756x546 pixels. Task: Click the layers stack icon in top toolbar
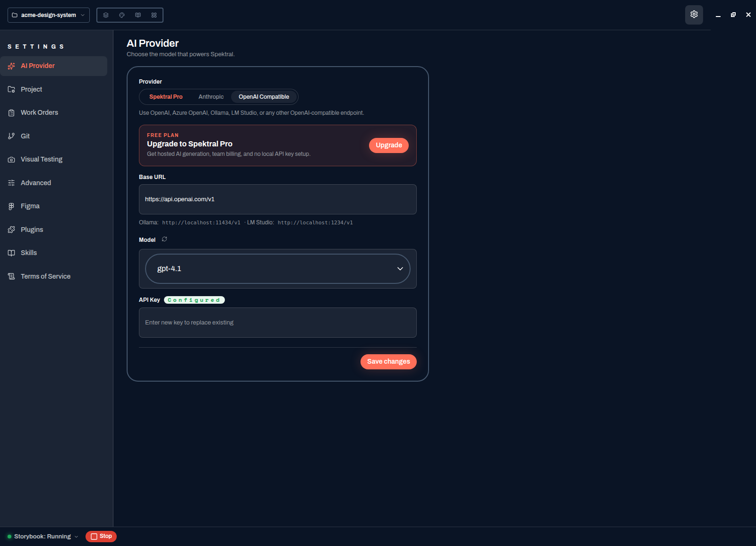(106, 15)
